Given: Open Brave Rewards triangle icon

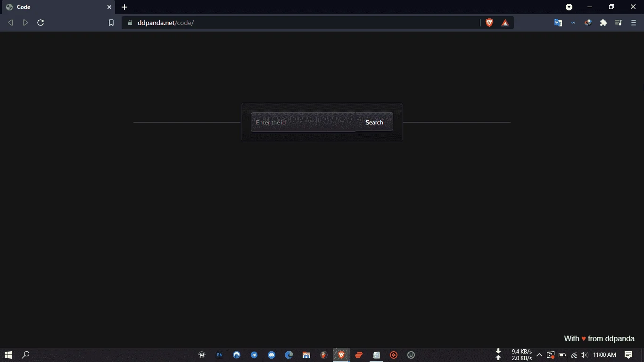Looking at the screenshot, I should 505,23.
